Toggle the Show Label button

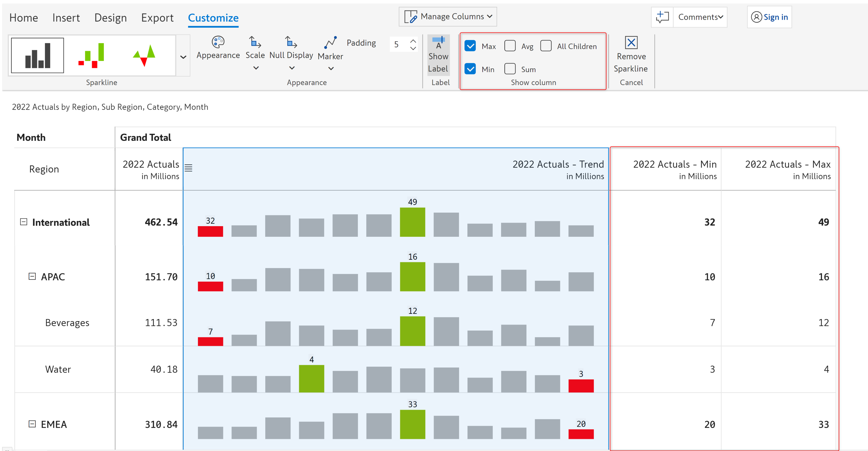(438, 55)
